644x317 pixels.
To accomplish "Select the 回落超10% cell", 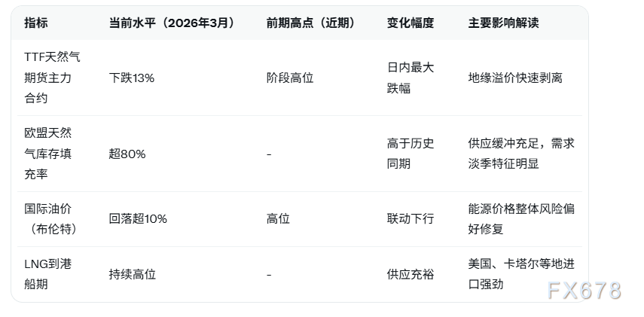I will click(138, 219).
